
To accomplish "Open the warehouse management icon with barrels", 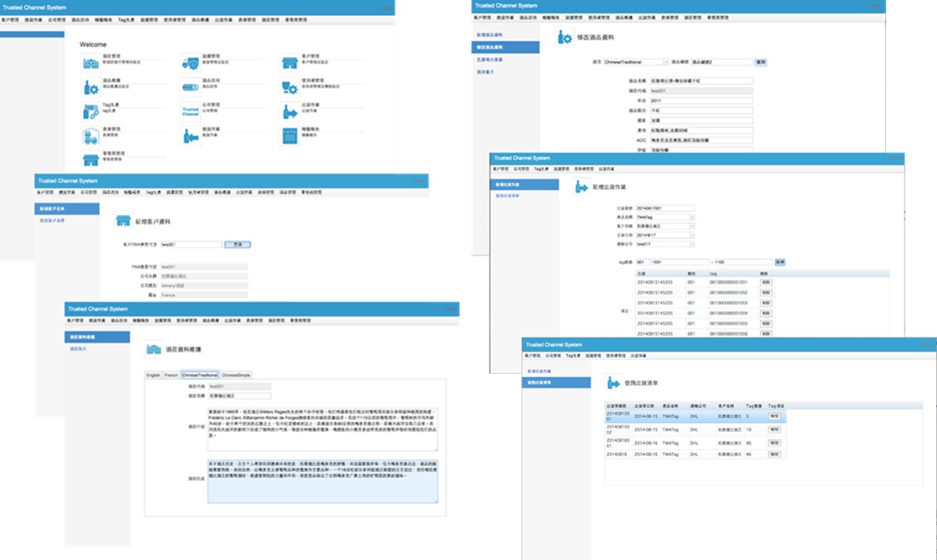I will click(x=89, y=135).
